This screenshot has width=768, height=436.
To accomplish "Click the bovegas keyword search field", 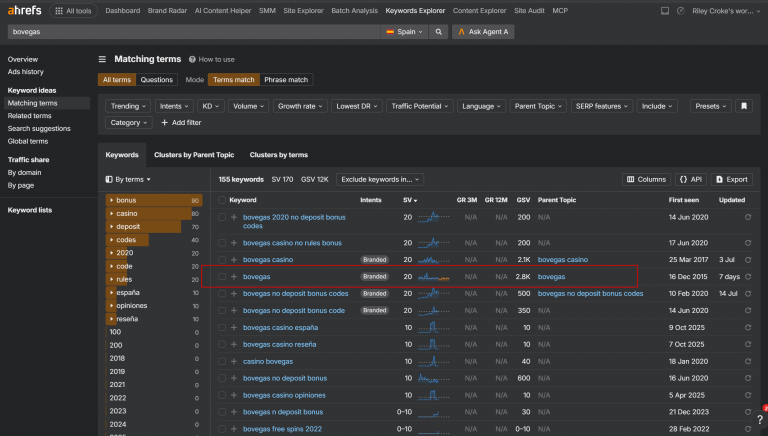I will [x=193, y=32].
